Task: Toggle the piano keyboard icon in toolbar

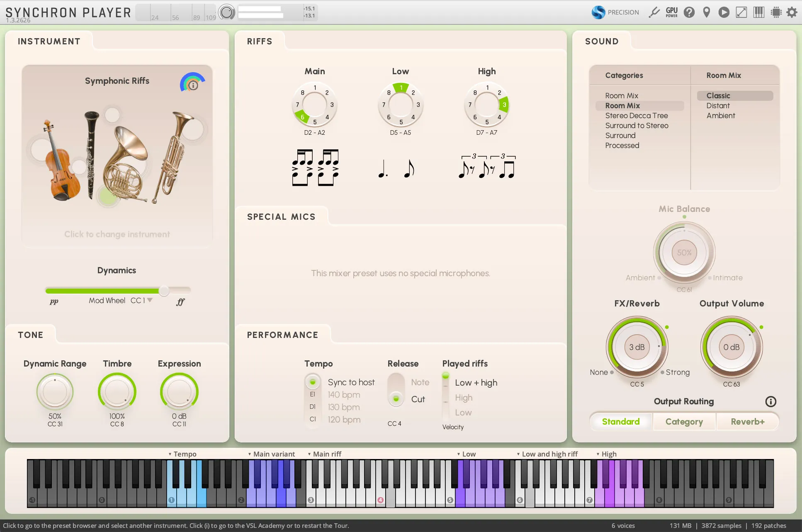Action: (758, 12)
